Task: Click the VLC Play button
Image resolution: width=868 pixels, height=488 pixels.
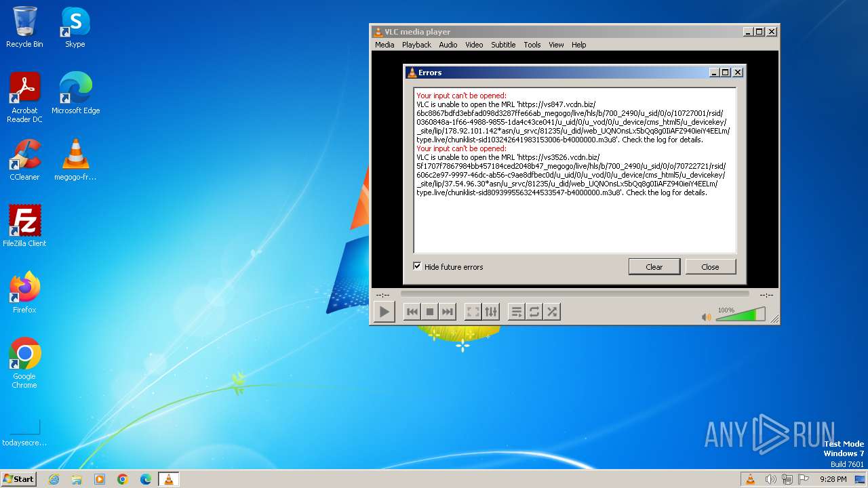Action: tap(384, 312)
